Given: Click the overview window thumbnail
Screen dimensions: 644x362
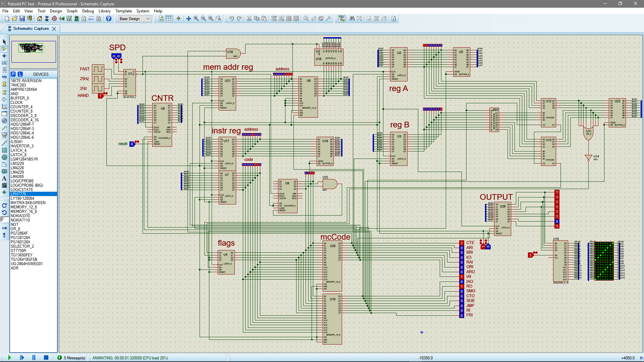Looking at the screenshot, I should click(34, 52).
